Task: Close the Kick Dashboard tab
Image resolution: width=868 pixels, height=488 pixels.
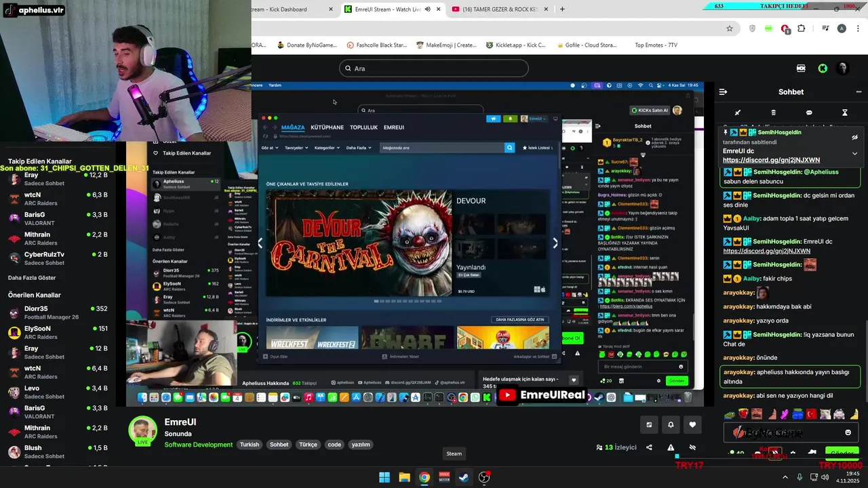Action: (x=331, y=9)
